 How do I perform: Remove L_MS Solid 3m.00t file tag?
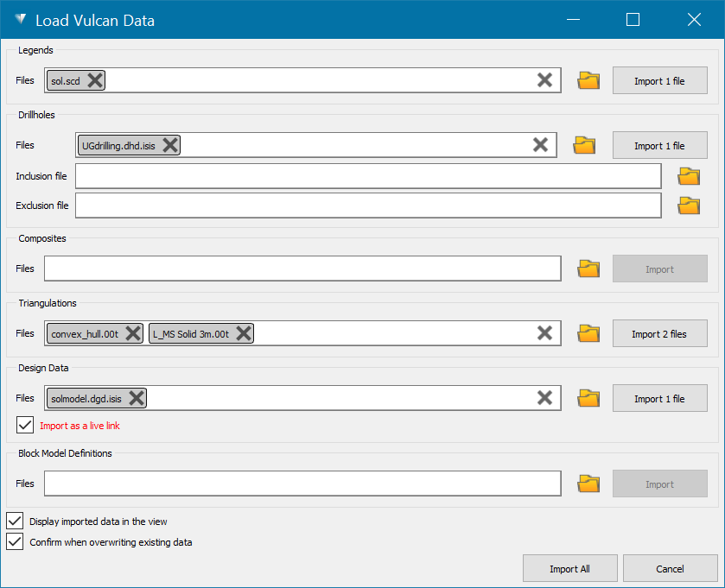244,333
